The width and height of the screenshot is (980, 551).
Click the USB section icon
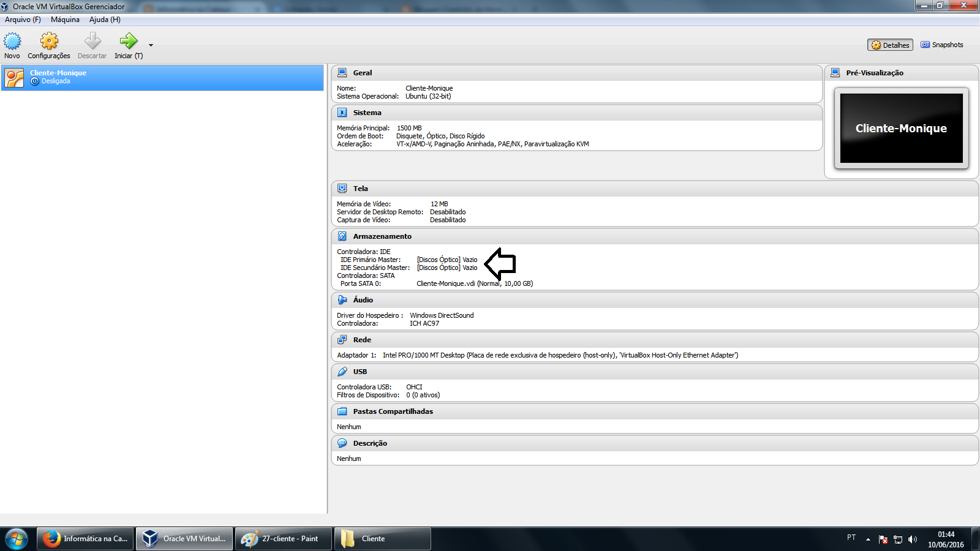point(342,372)
